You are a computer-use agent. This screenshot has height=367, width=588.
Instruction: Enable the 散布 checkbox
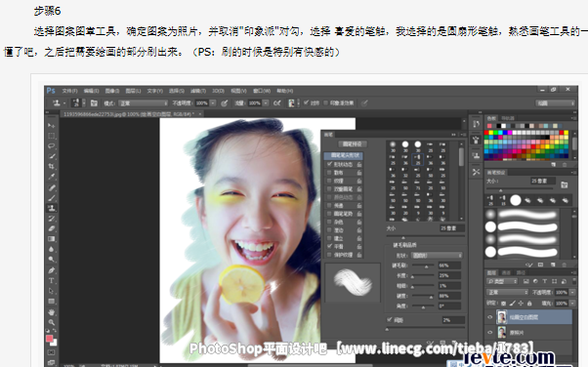[329, 173]
